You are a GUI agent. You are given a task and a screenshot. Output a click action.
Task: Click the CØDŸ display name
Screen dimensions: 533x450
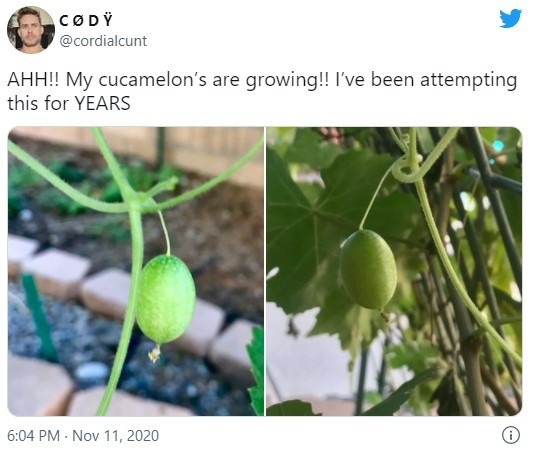85,21
